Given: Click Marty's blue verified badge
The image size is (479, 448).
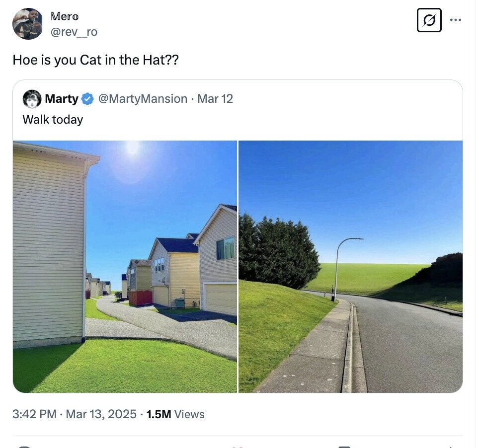Looking at the screenshot, I should (x=88, y=99).
